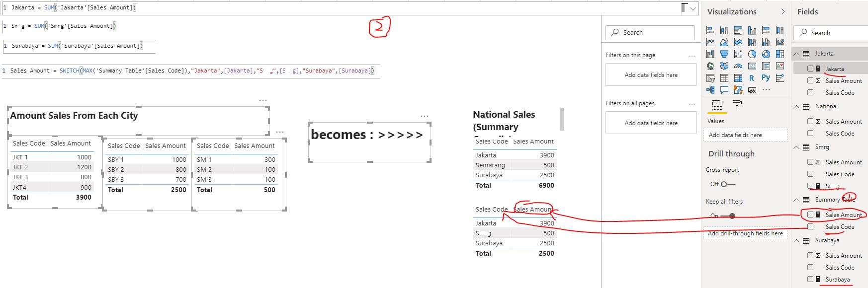The image size is (868, 288).
Task: Collapse the Summary Table group
Action: 796,200
